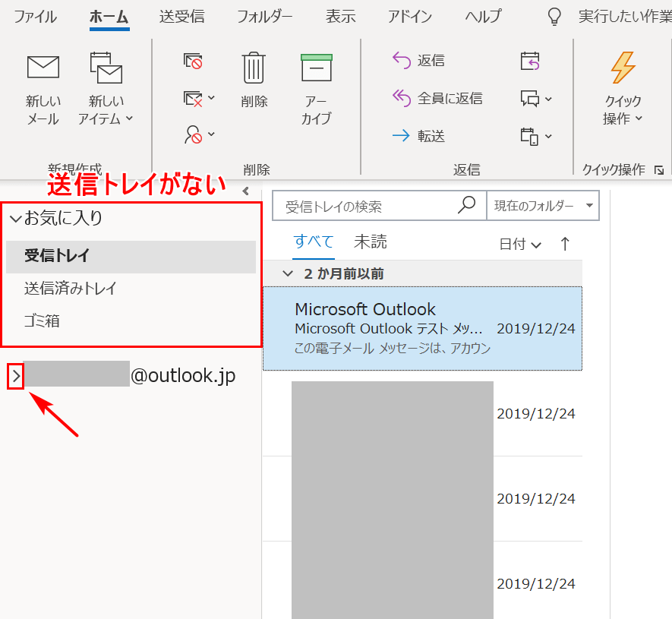This screenshot has width=672, height=619.
Task: Open the Junk mail person dropdown
Action: (x=200, y=135)
